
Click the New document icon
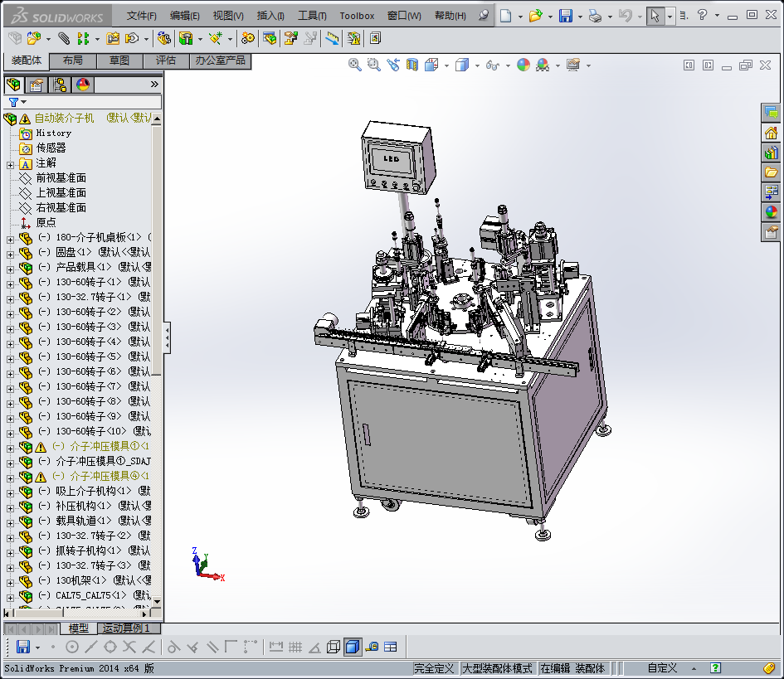[505, 16]
